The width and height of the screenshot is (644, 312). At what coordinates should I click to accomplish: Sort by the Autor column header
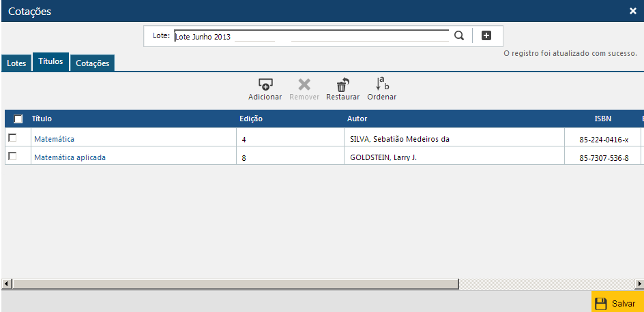[x=357, y=119]
